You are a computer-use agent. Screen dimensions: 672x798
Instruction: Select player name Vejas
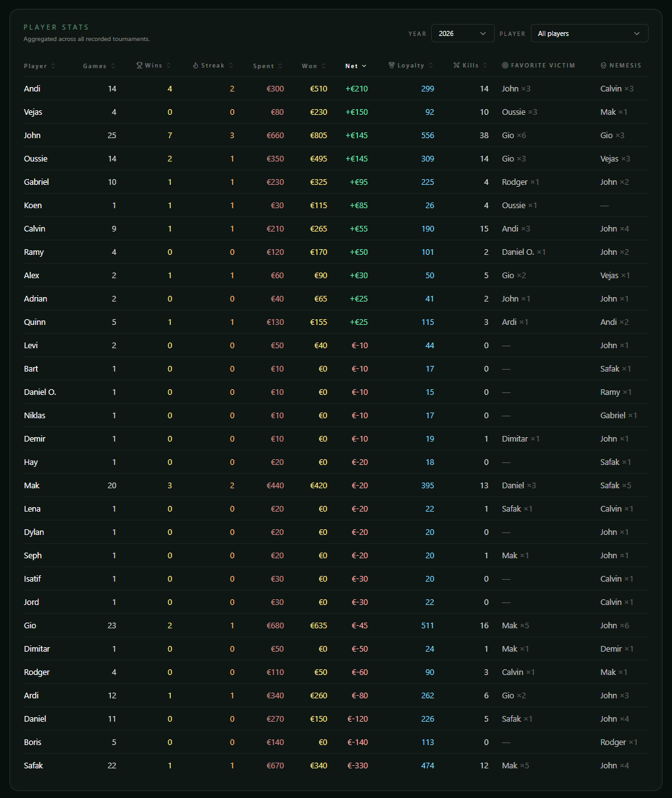point(33,112)
